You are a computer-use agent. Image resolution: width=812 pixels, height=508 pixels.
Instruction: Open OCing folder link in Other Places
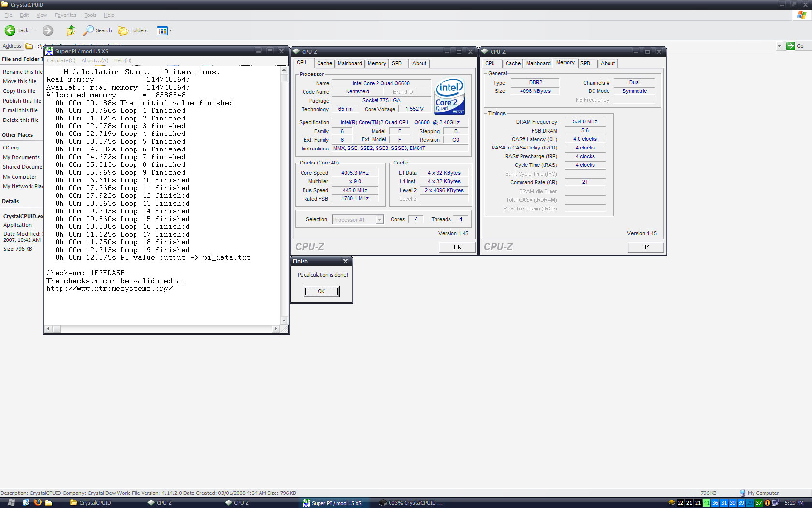pos(11,148)
